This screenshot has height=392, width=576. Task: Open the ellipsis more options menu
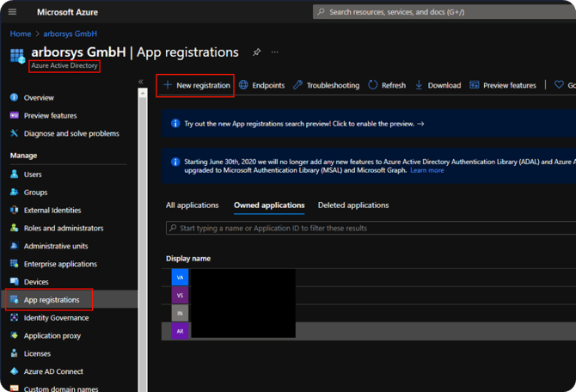(x=275, y=52)
